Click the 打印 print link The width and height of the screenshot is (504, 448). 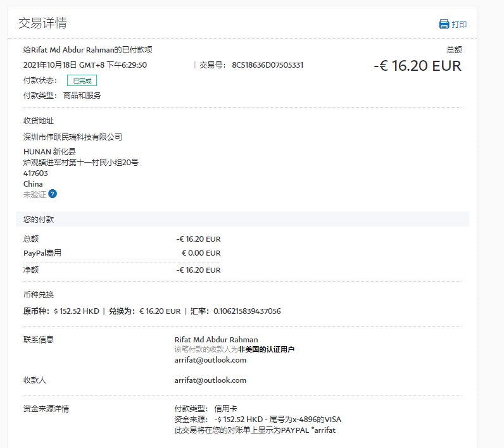pyautogui.click(x=459, y=25)
